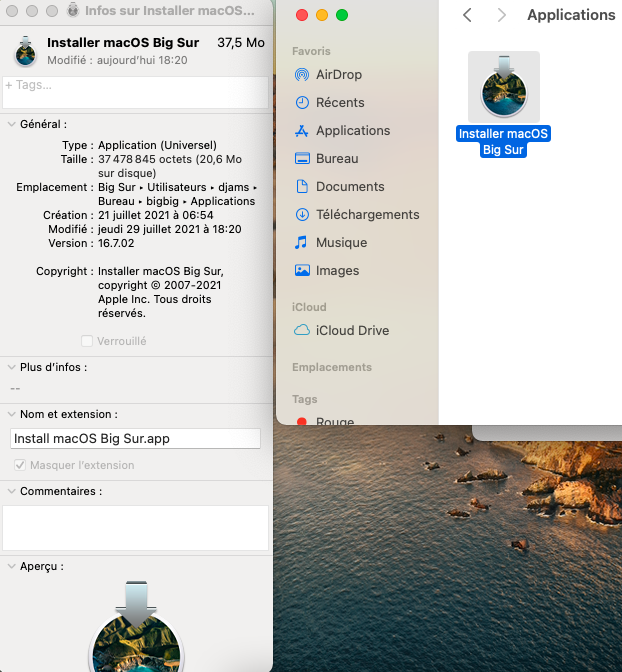Click the Récents clock icon in sidebar

click(302, 102)
